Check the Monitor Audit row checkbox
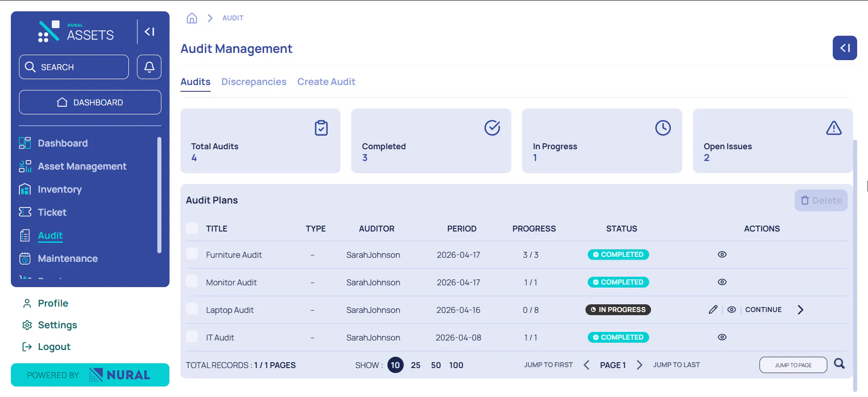 (x=192, y=281)
